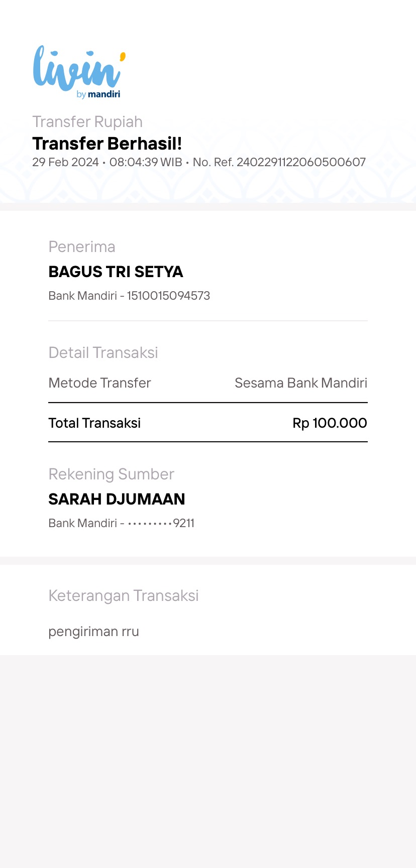Screen dimensions: 416x868
Task: Click the Keterangan Transaksi heading
Action: click(123, 595)
